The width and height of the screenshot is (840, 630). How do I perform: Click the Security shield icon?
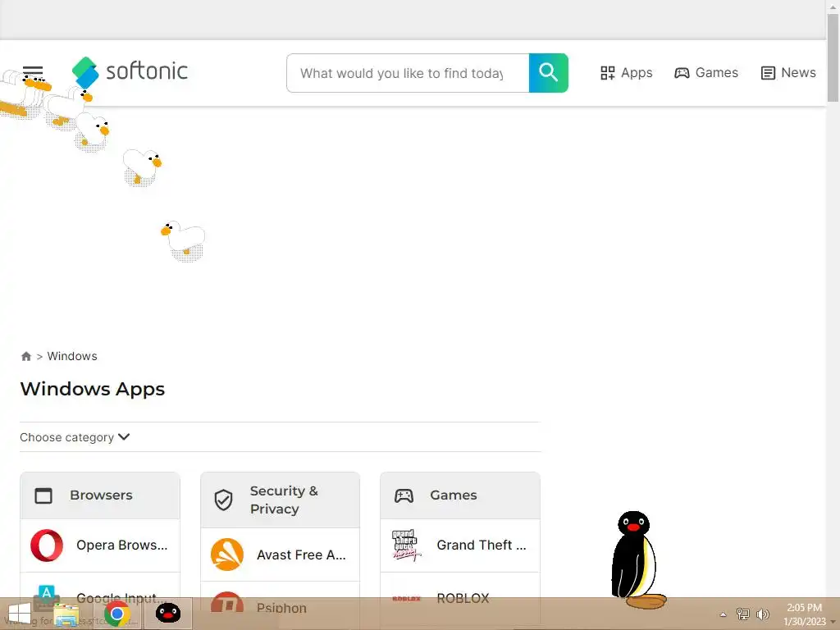[x=223, y=500]
